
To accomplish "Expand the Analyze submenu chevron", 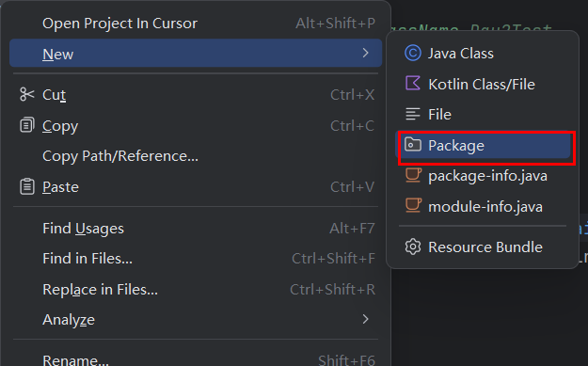I will pyautogui.click(x=366, y=319).
